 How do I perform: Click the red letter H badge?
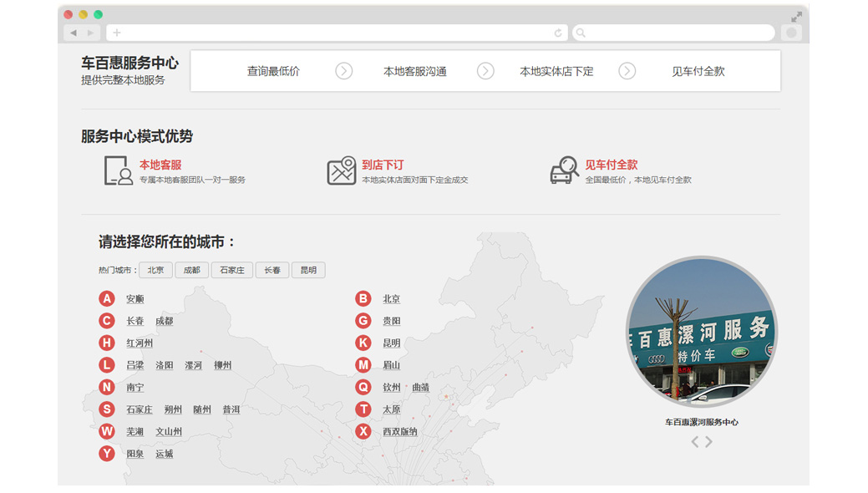click(107, 343)
